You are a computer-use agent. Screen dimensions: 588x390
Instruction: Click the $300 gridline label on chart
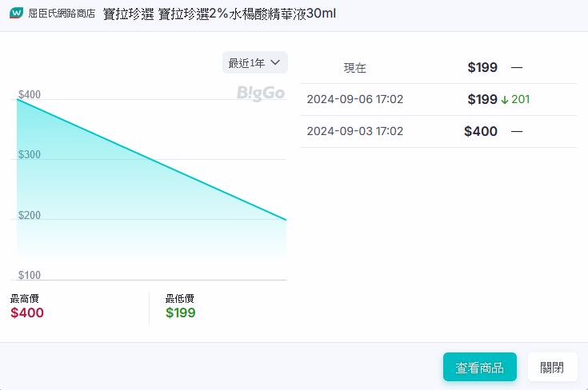point(30,155)
